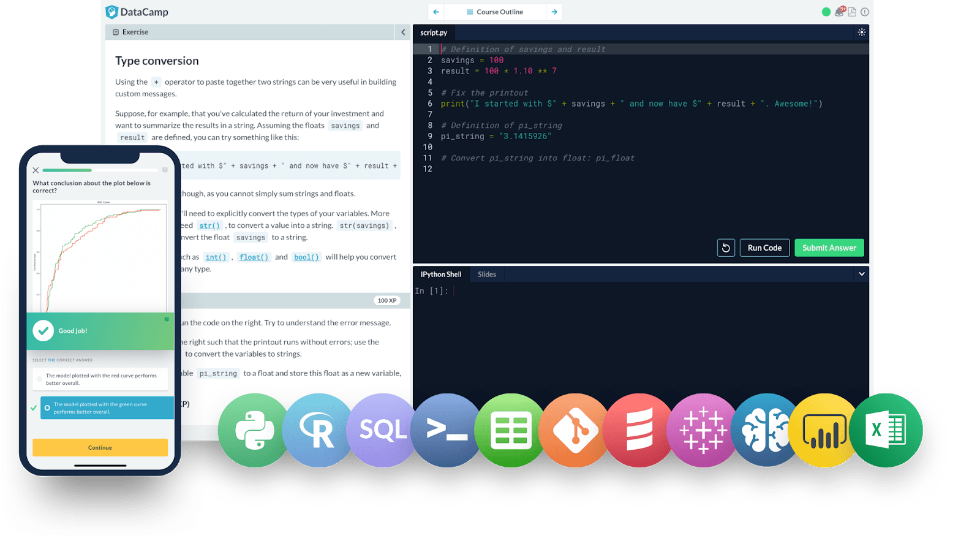Open the str() documentation link
This screenshot has width=980, height=538.
[x=209, y=225]
